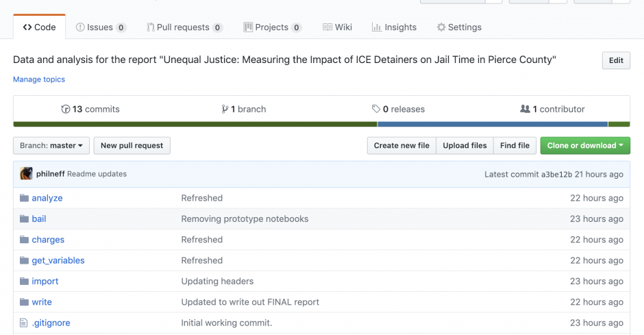Click philneff avatar image
The image size is (644, 335).
click(x=26, y=173)
